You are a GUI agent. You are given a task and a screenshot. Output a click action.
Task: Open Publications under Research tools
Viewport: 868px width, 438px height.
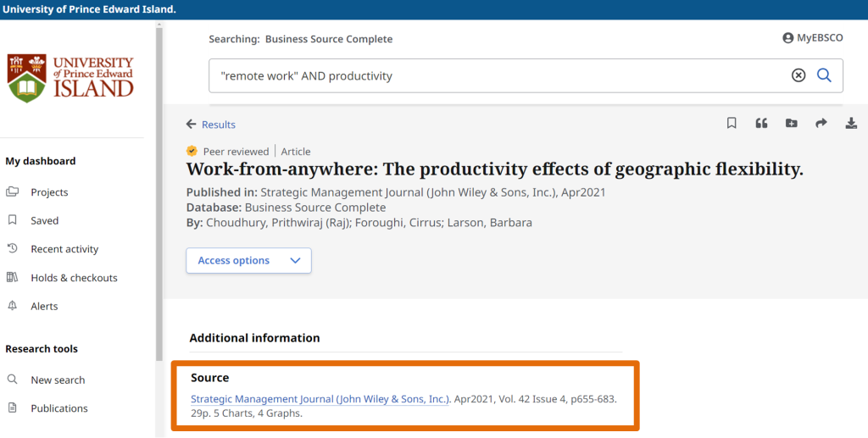59,408
